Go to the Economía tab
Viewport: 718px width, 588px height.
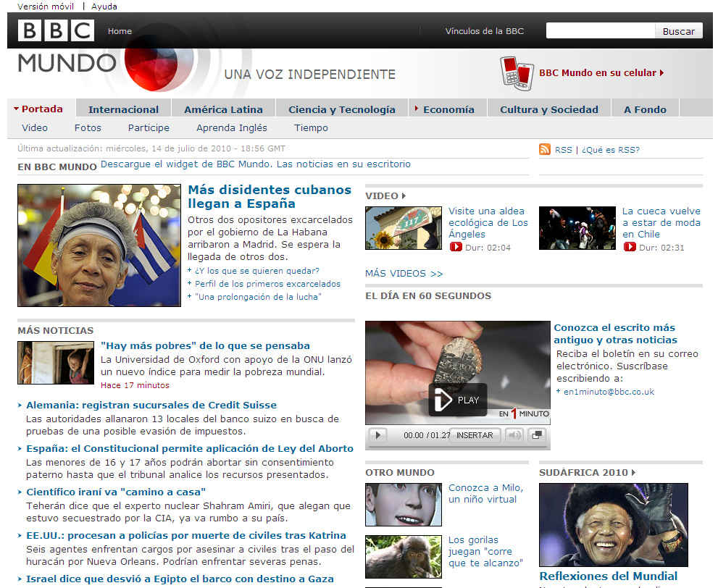point(448,109)
